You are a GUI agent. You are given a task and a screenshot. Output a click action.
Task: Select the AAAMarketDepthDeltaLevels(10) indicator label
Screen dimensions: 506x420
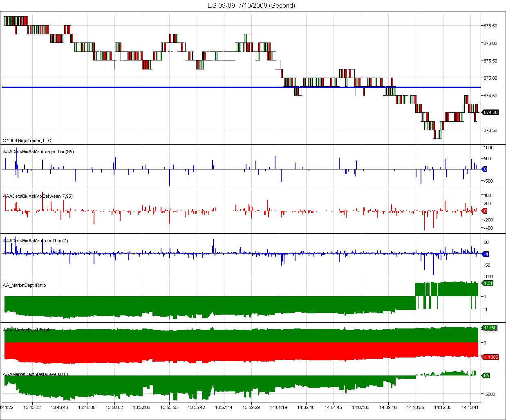tap(36, 374)
